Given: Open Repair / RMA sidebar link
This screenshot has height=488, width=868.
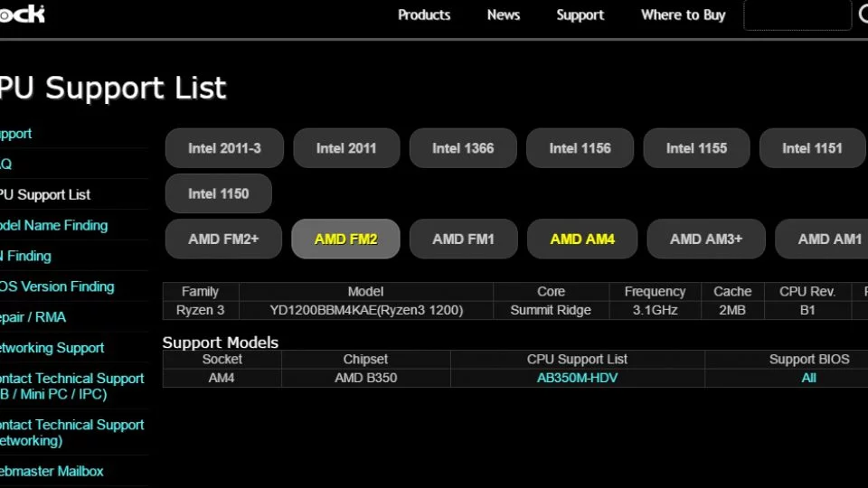Looking at the screenshot, I should coord(33,317).
